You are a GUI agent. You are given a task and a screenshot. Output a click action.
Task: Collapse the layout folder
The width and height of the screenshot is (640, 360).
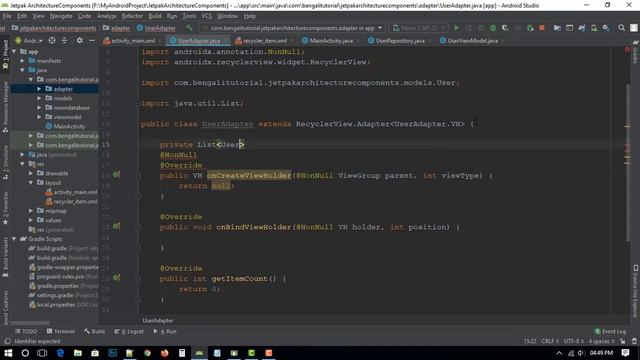(x=31, y=183)
